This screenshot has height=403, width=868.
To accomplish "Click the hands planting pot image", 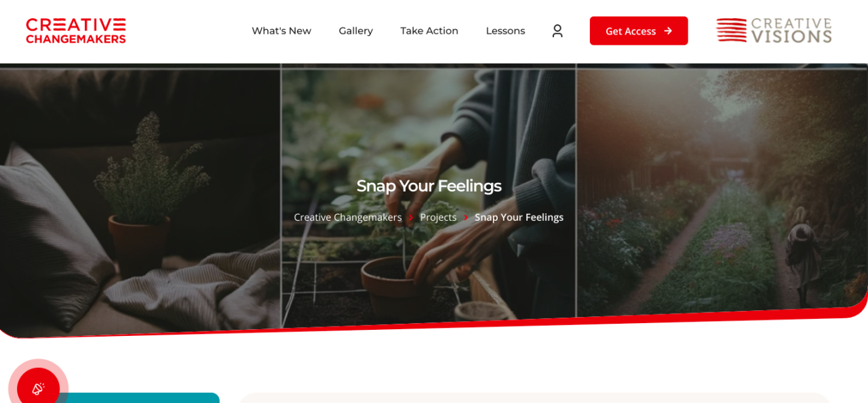I will [x=429, y=196].
